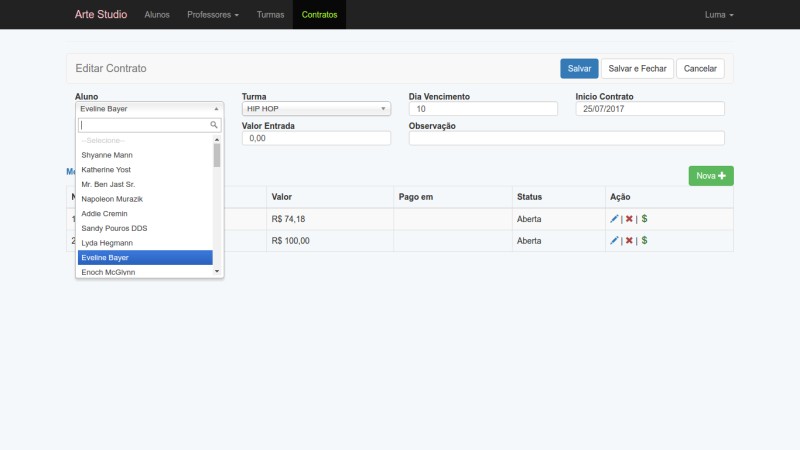
Task: Click the edit pencil icon for R$ 74,18 row
Action: click(x=614, y=218)
